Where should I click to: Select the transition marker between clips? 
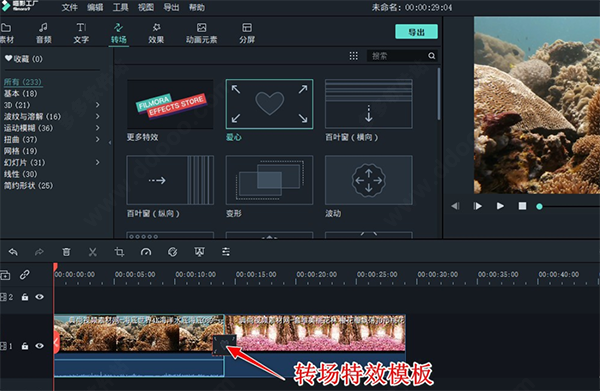click(x=224, y=345)
